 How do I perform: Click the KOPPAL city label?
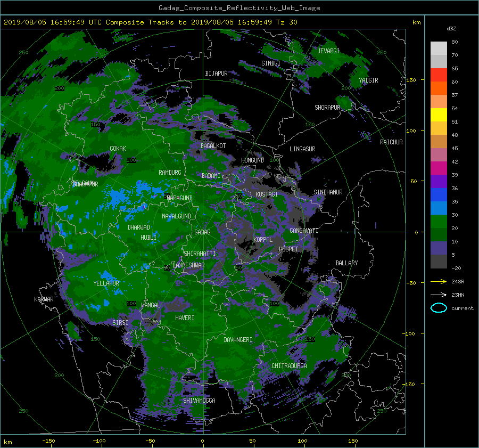[x=263, y=239]
